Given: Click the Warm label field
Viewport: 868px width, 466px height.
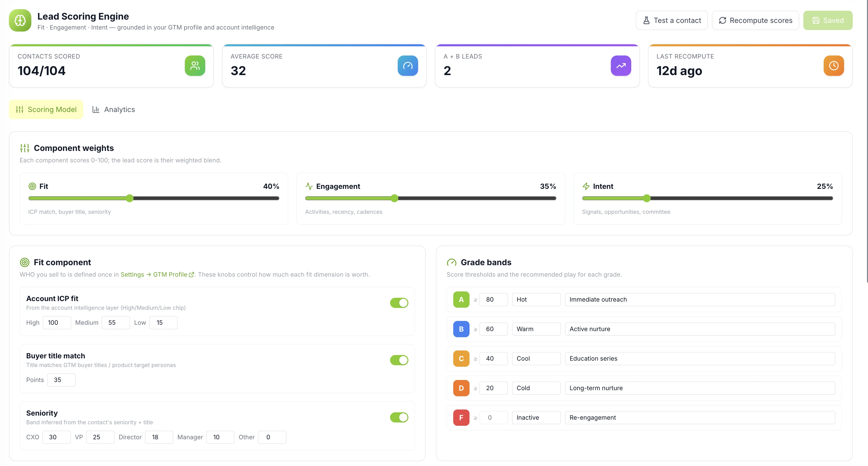Looking at the screenshot, I should (x=536, y=329).
